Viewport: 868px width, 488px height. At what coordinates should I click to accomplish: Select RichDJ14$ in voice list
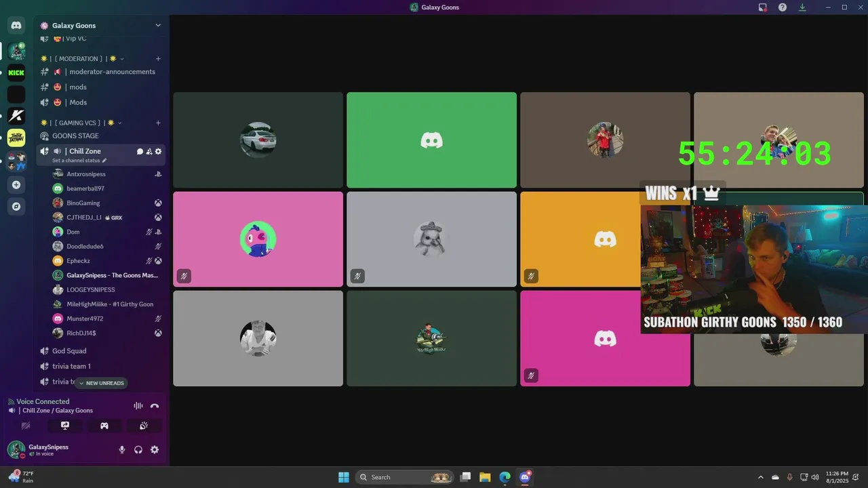coord(108,333)
